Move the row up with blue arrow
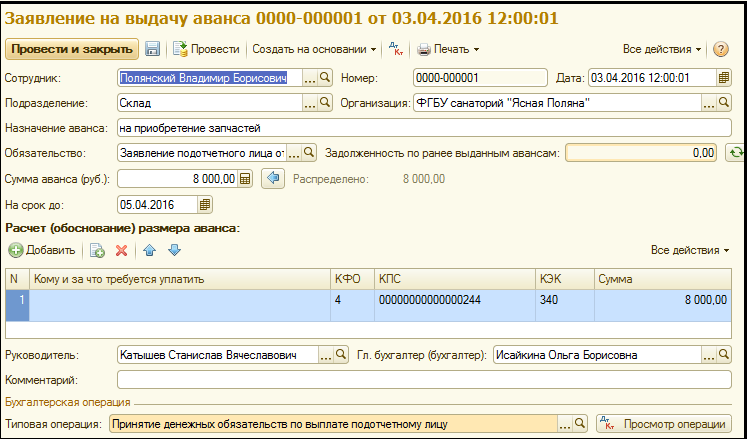Viewport: 747px width, 439px height. 150,250
